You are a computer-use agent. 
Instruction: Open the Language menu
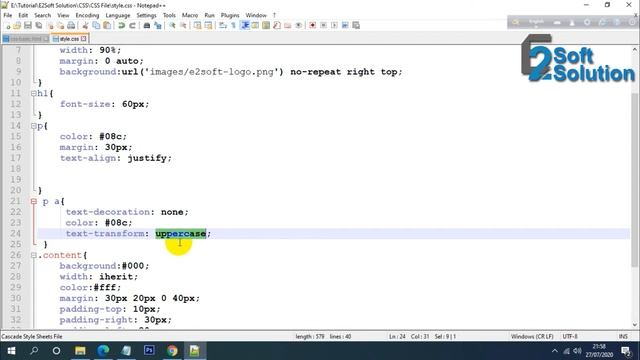point(118,15)
